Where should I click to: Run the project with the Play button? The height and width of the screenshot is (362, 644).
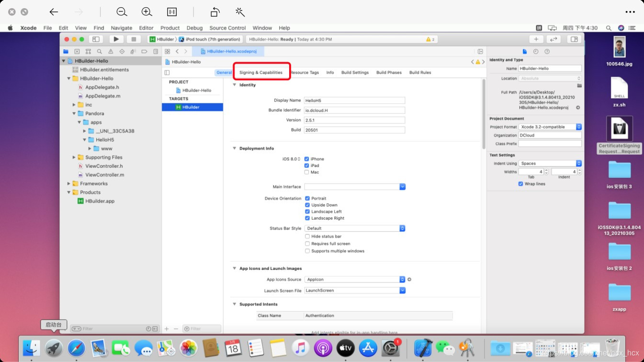(x=116, y=39)
